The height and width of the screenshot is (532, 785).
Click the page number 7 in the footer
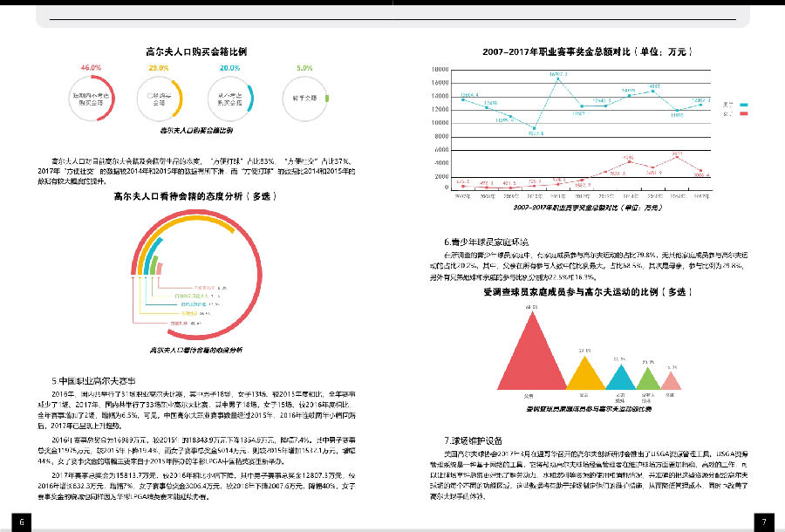point(763,522)
